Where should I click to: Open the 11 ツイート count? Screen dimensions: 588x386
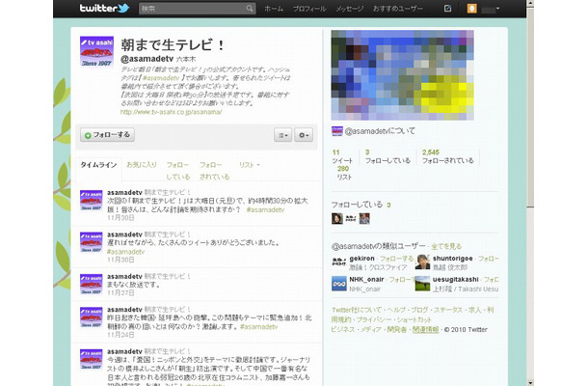pos(342,156)
